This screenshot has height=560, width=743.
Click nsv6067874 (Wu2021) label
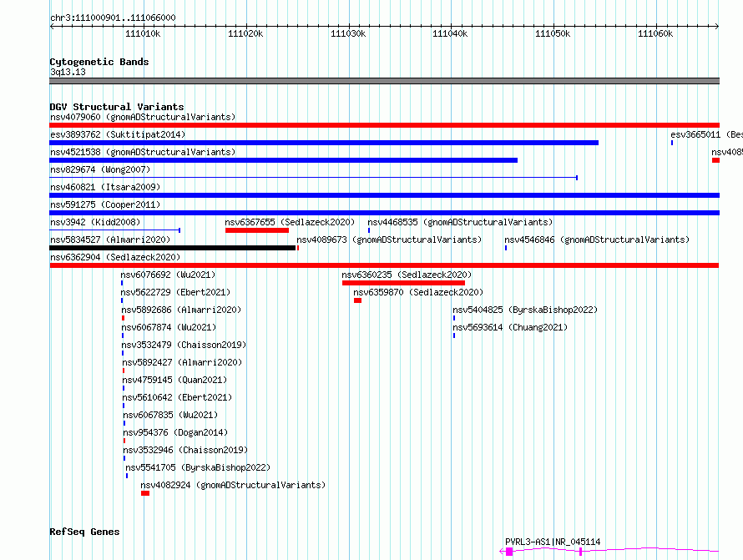point(169,327)
